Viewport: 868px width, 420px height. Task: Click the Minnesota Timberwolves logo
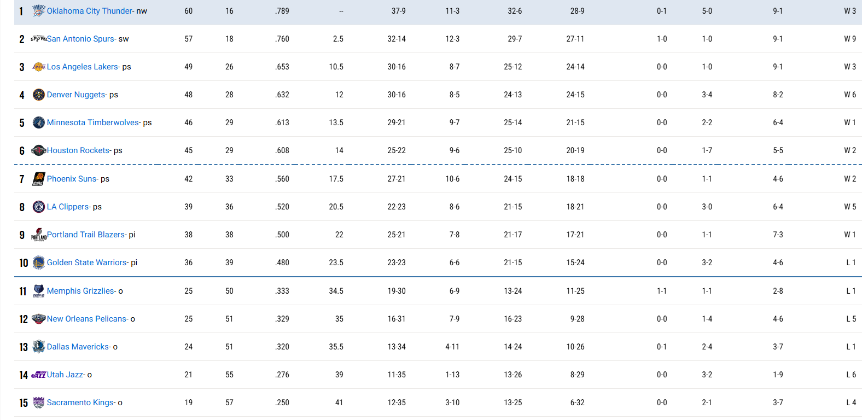(39, 122)
